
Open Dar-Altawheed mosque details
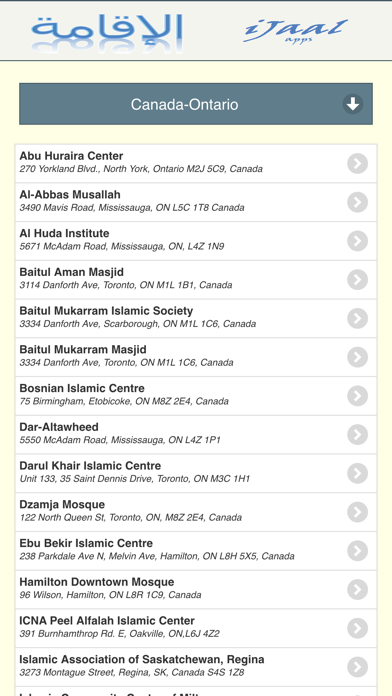(196, 435)
